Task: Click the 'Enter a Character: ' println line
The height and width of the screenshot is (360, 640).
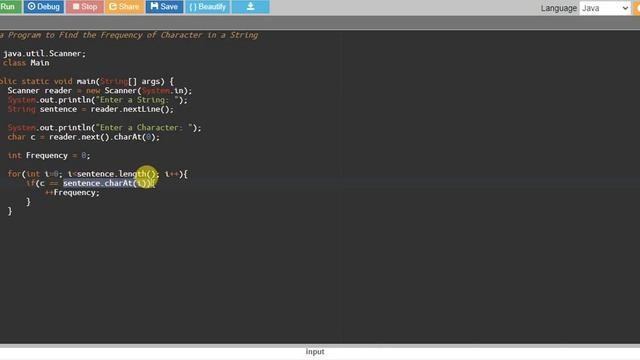Action: (x=104, y=128)
